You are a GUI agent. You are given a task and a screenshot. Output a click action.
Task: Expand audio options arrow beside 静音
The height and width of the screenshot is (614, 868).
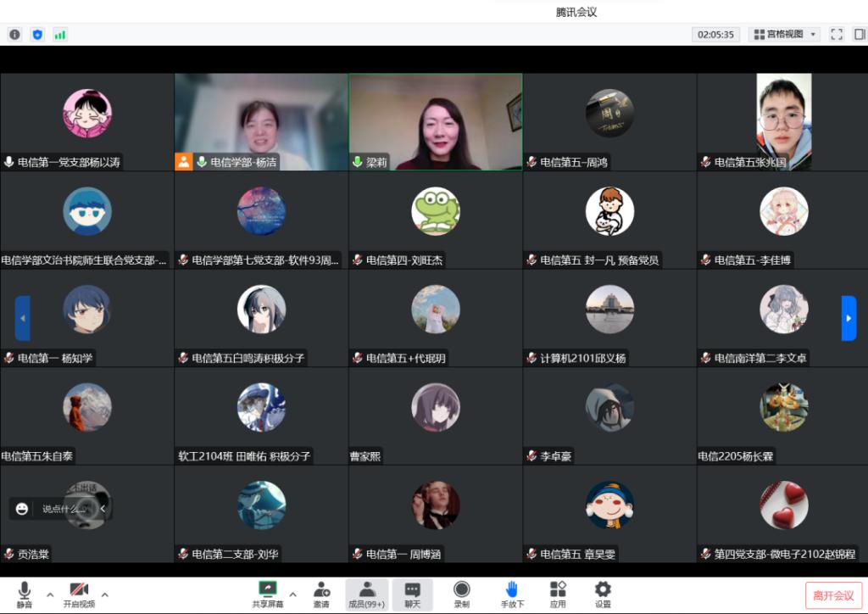click(x=50, y=594)
